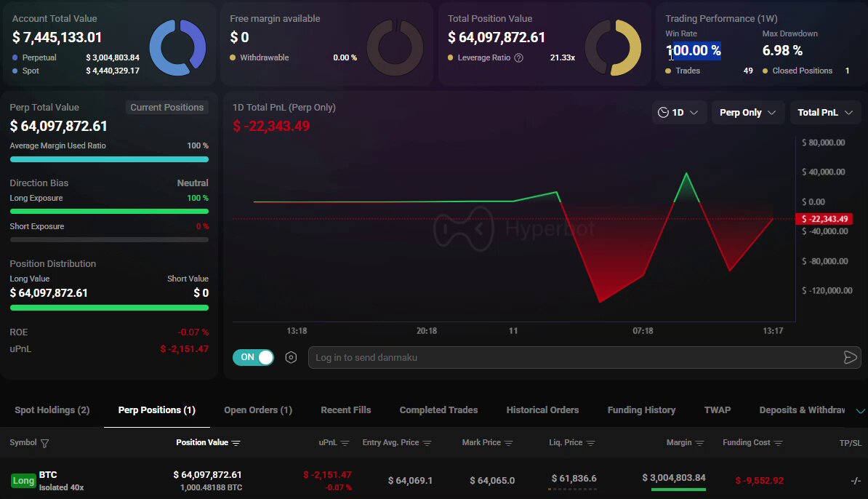View the Historical Orders tab

coord(542,410)
